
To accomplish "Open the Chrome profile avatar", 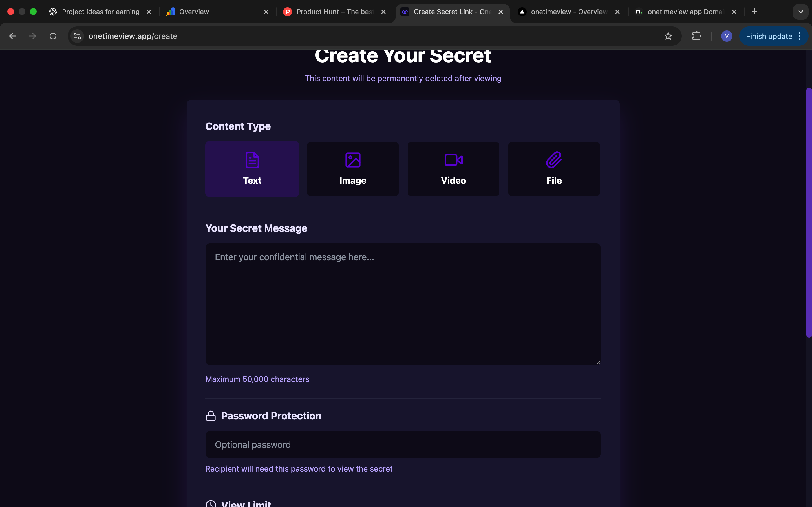I will [727, 36].
